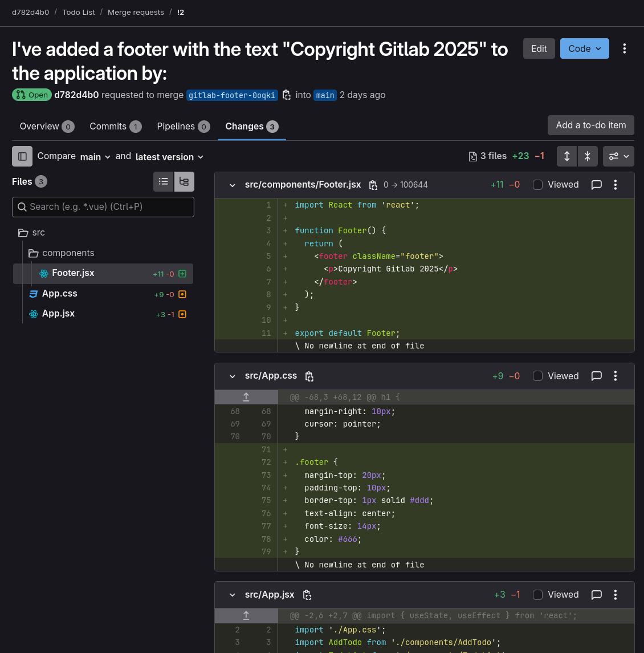Select Footer.jsx in the file tree
Screen dimensions: 644x653
click(x=103, y=274)
